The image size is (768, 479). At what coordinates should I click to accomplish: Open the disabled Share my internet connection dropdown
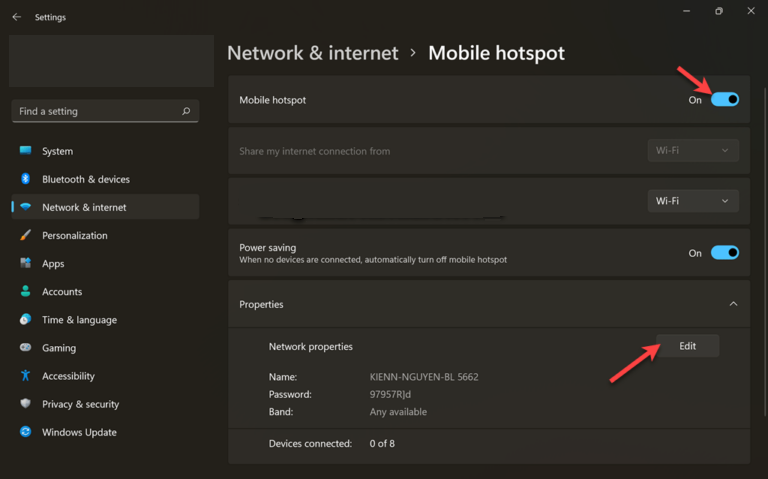tap(693, 150)
